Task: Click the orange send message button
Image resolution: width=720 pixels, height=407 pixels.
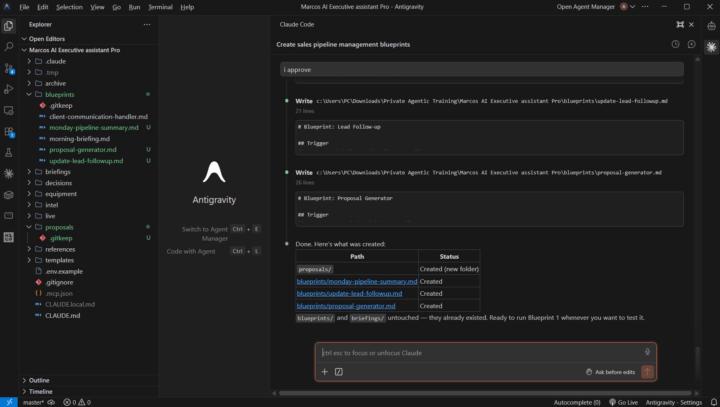Action: [647, 372]
